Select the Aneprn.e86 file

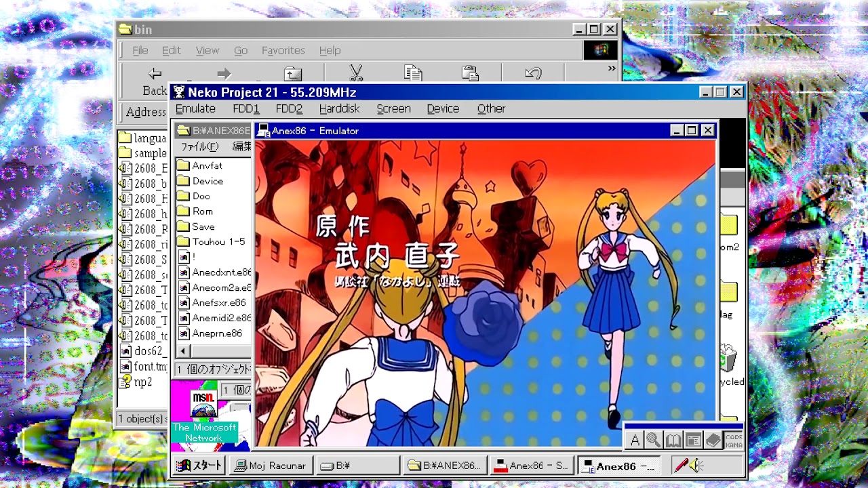(x=210, y=333)
